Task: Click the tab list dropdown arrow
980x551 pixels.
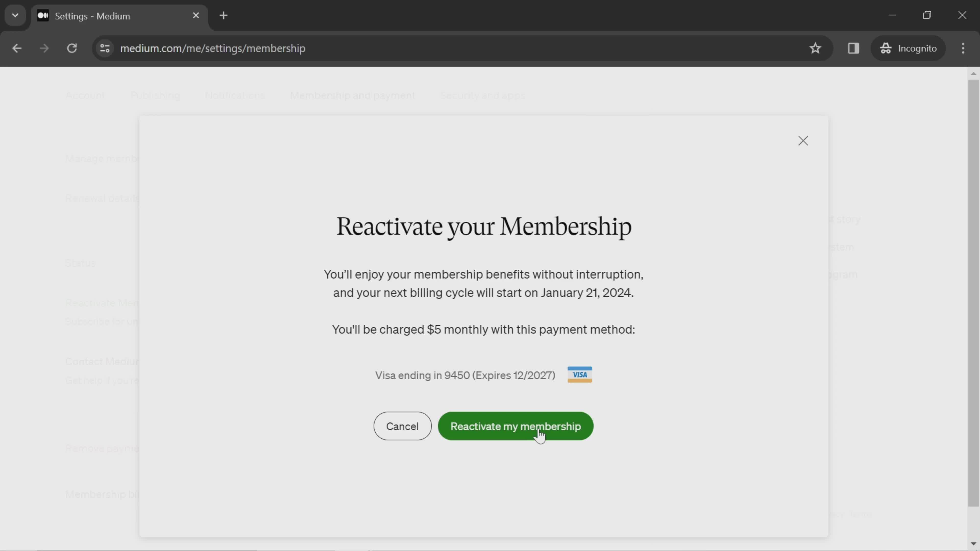Action: [15, 15]
